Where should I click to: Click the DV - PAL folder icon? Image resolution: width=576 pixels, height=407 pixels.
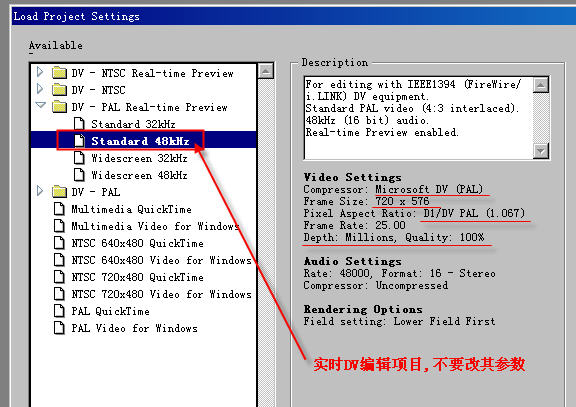(59, 192)
